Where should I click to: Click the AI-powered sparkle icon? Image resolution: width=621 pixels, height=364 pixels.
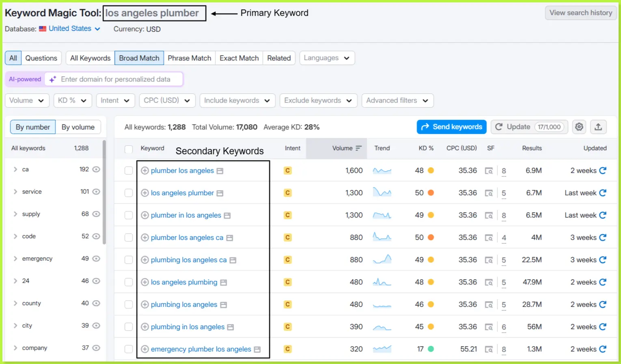[x=53, y=80]
